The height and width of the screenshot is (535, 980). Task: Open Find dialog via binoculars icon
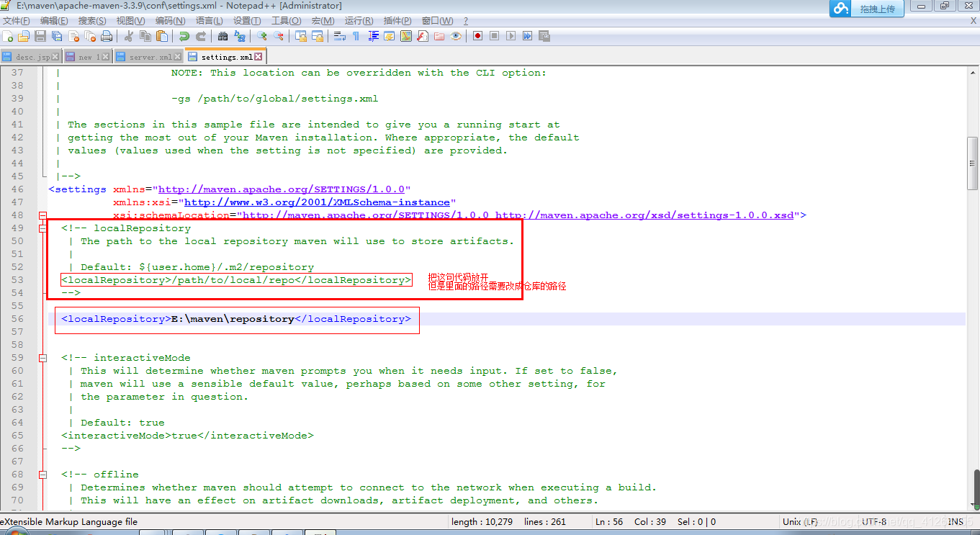[x=222, y=36]
